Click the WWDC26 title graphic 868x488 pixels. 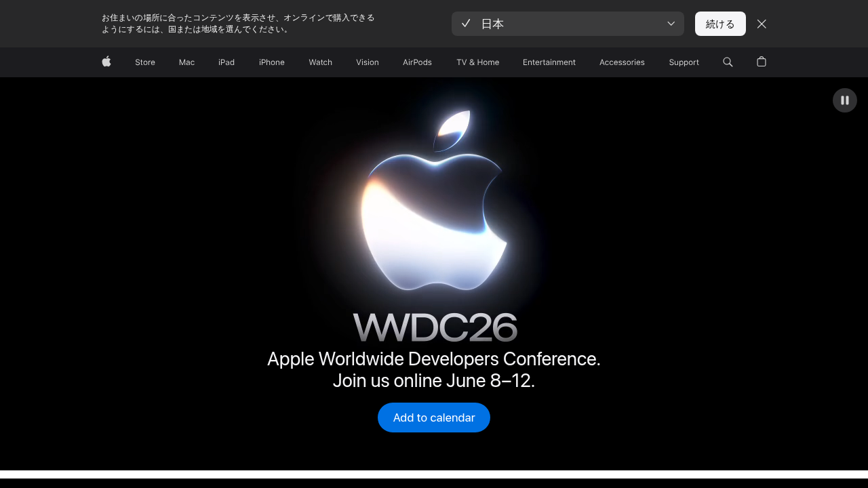[x=435, y=327]
